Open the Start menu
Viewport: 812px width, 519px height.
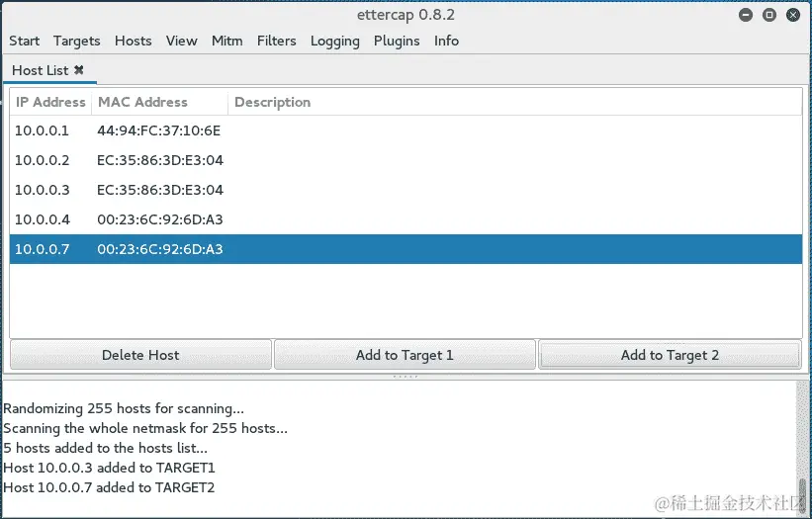coord(25,41)
